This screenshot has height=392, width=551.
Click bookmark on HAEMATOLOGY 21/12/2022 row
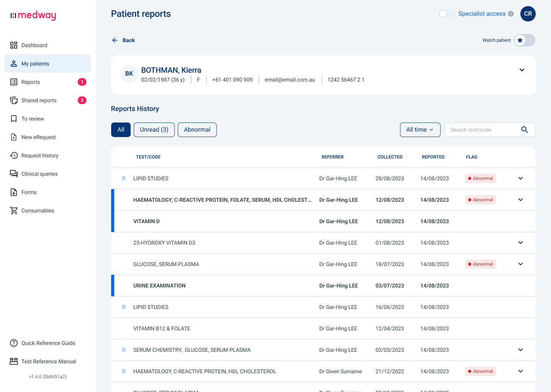124,371
